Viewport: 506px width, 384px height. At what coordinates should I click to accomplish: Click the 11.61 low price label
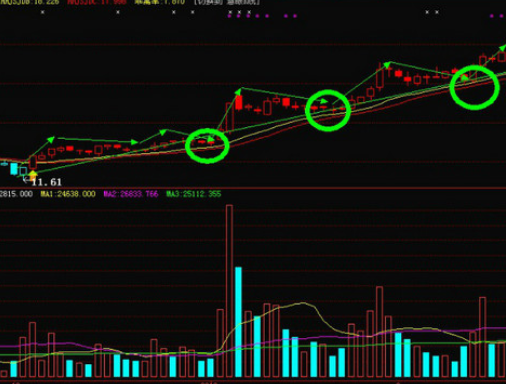[x=46, y=182]
